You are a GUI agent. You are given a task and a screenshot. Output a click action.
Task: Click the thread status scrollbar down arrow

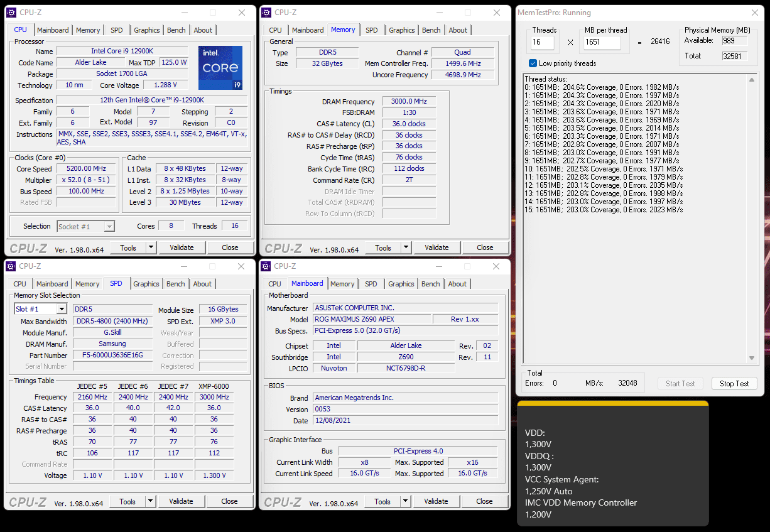coord(752,357)
